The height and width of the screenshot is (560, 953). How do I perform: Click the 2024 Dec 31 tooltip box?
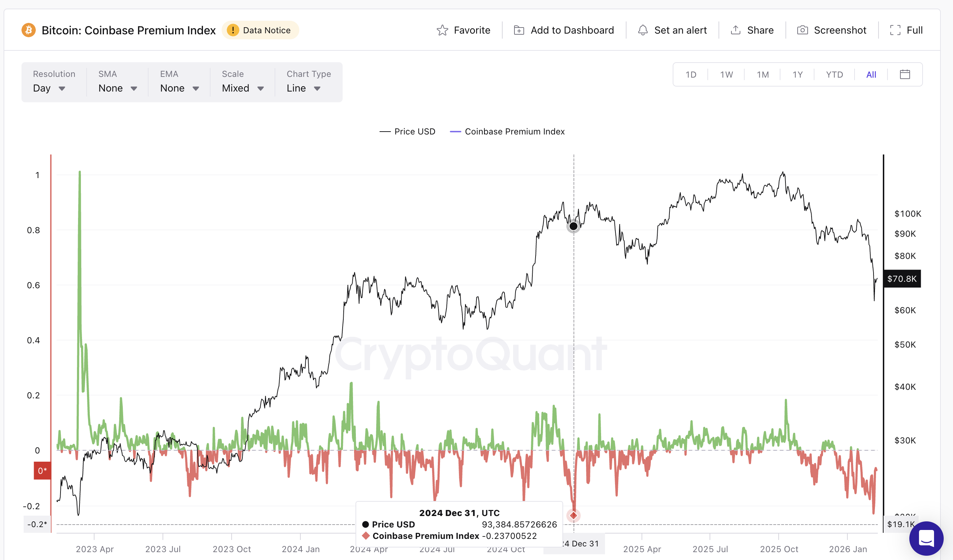pos(459,525)
